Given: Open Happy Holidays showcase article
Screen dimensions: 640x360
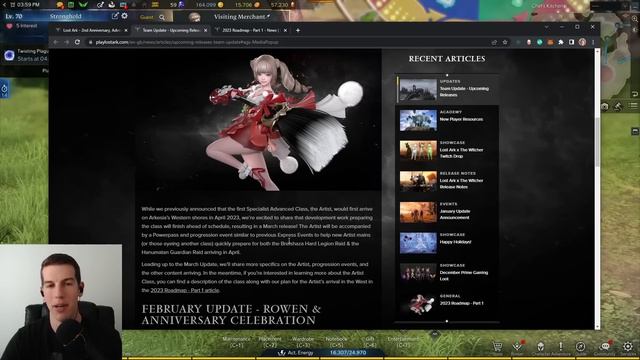Looking at the screenshot, I should (447, 243).
